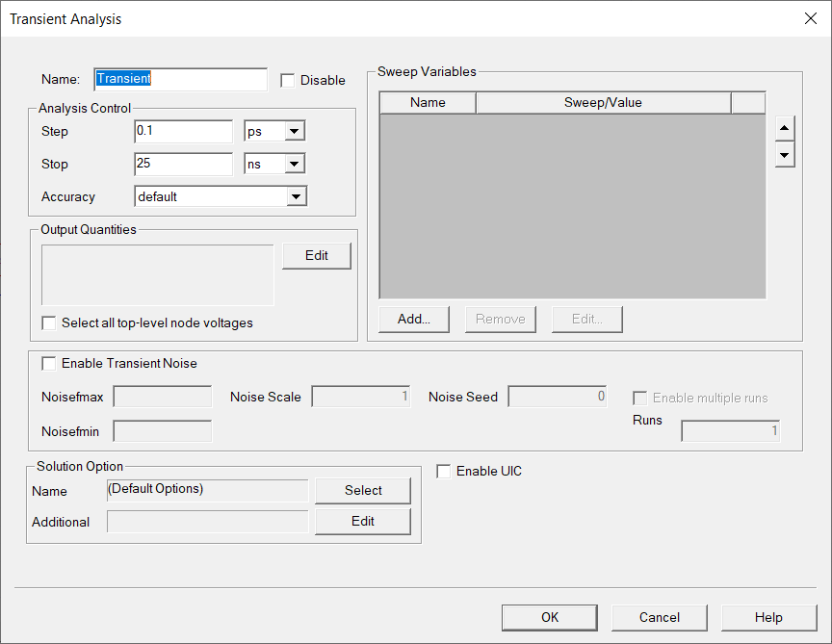Image resolution: width=832 pixels, height=644 pixels.
Task: Click the Noisefmax field
Action: coord(163,397)
